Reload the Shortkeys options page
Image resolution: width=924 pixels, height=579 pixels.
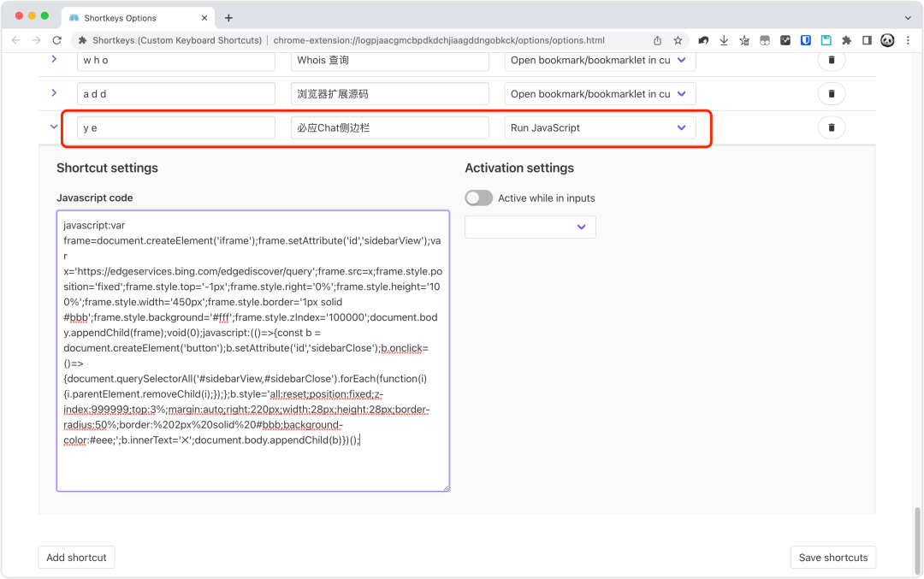pos(57,40)
